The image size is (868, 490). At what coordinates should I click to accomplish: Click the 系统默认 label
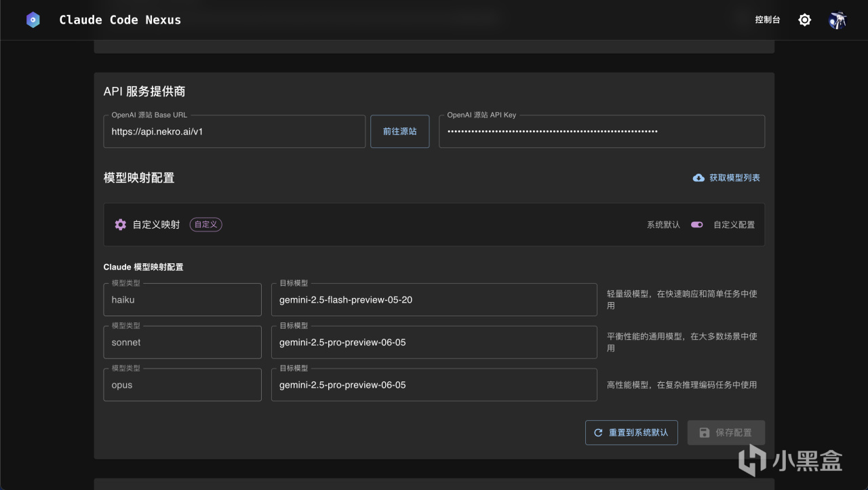663,225
